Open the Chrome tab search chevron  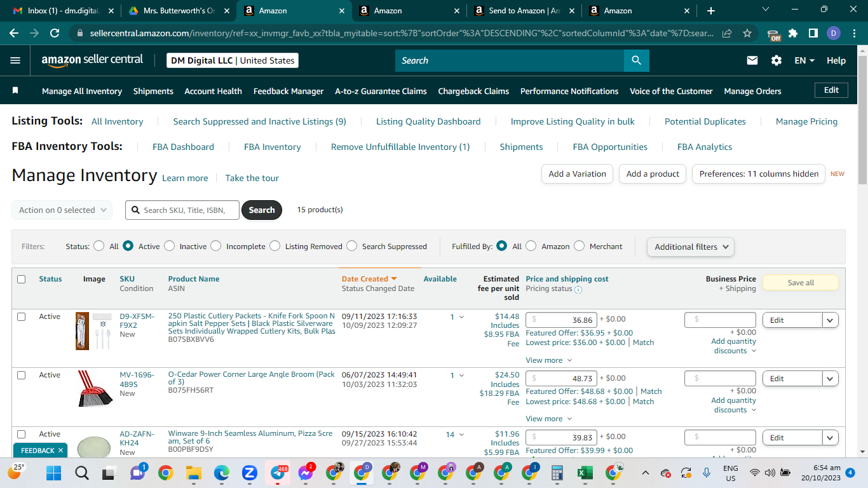[x=765, y=10]
